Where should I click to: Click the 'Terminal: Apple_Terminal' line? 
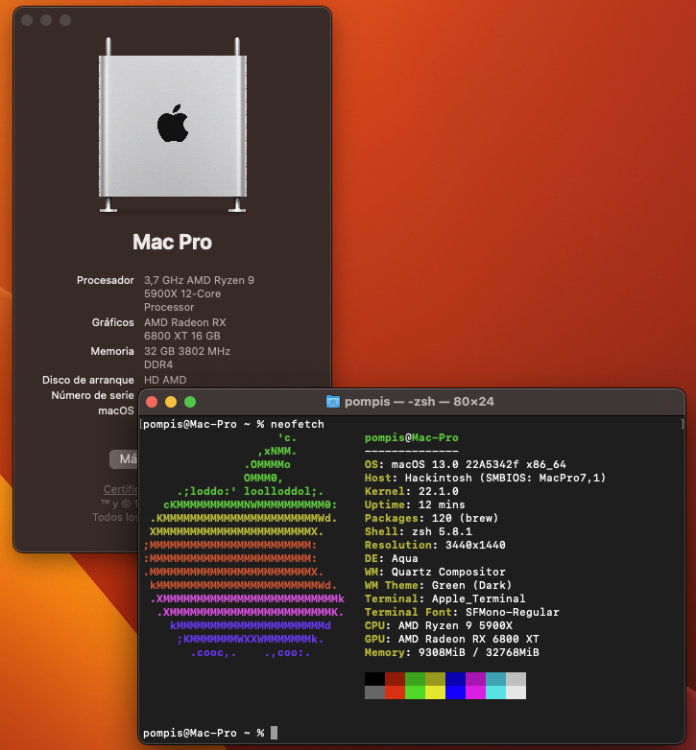coord(445,598)
